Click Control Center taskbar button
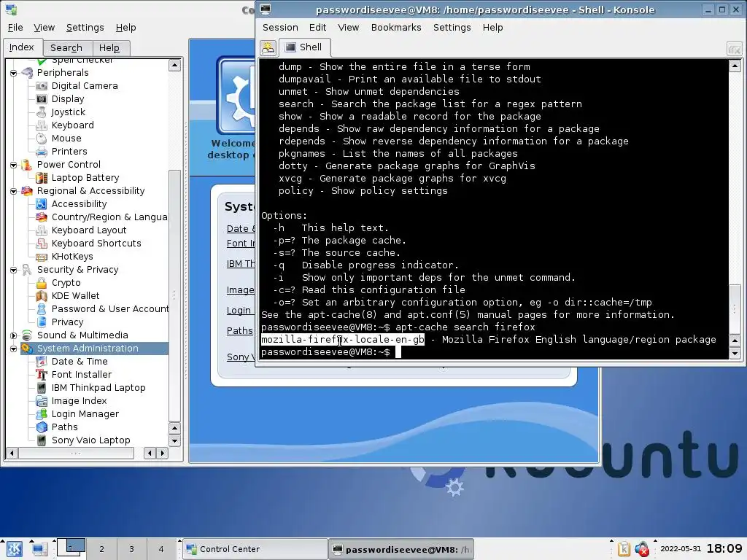The width and height of the screenshot is (747, 560). pos(255,549)
